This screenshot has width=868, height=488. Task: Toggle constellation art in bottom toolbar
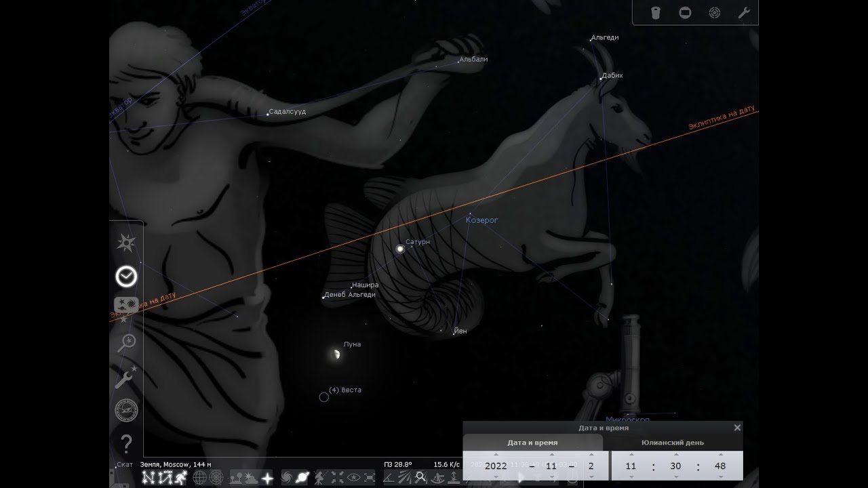(180, 478)
